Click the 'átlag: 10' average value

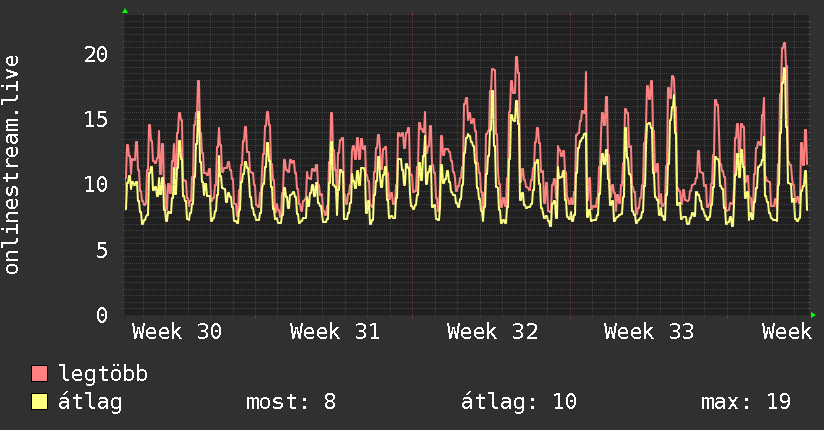pos(519,402)
